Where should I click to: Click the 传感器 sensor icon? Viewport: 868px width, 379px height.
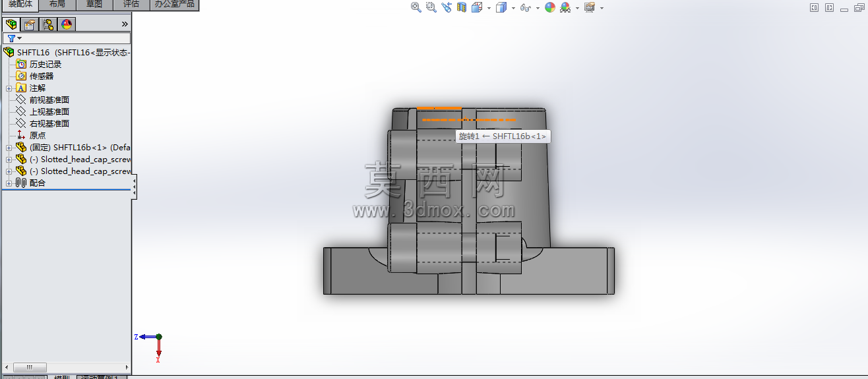pos(21,76)
